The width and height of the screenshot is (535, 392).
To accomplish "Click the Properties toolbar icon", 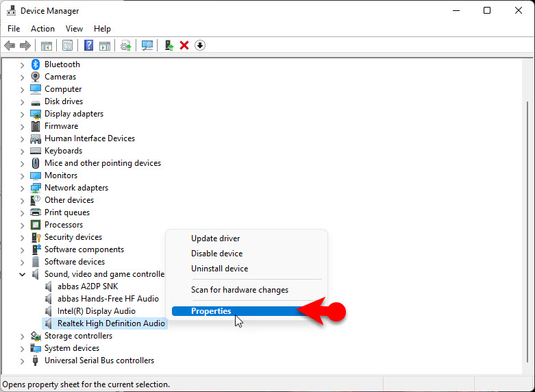I will tap(67, 46).
